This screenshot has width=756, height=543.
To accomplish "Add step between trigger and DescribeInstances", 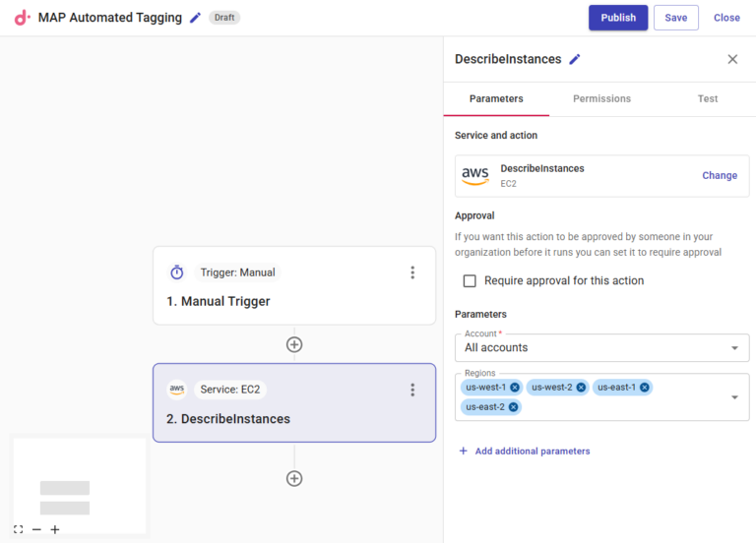I will point(293,344).
